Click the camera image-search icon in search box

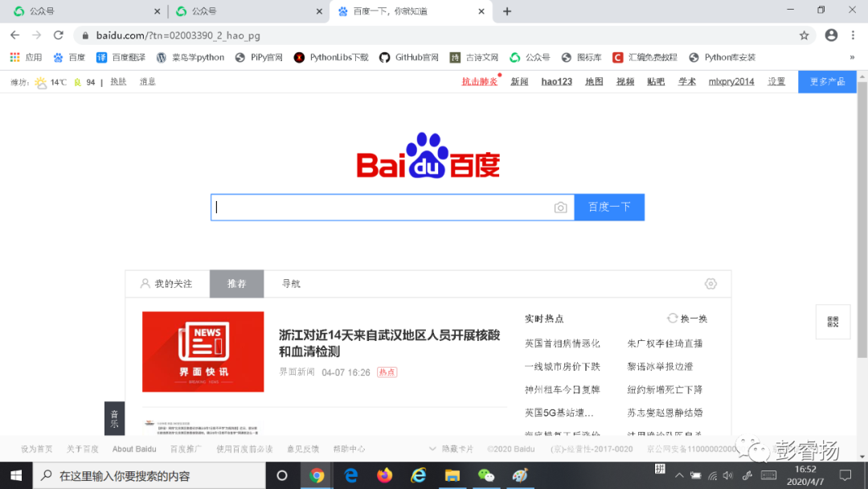(x=560, y=208)
